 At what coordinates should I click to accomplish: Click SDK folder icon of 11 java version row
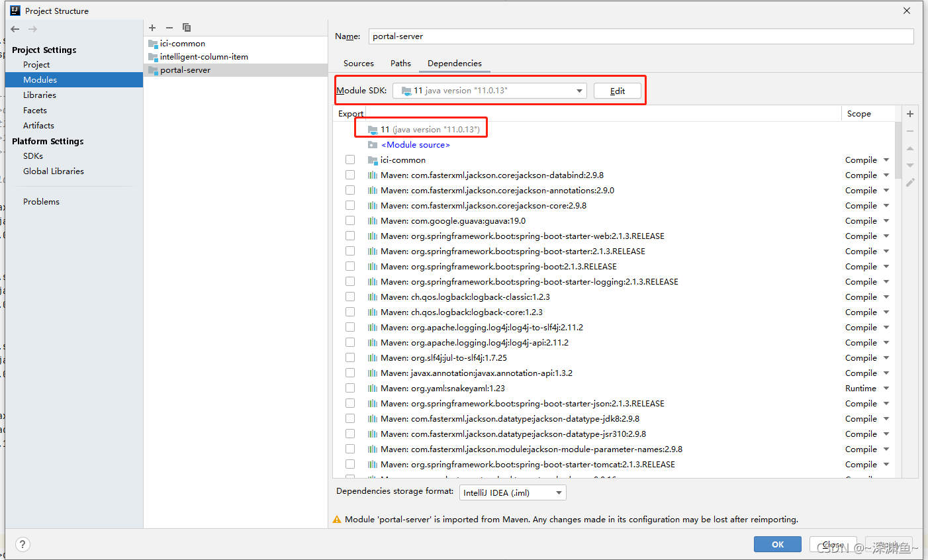[x=373, y=130]
